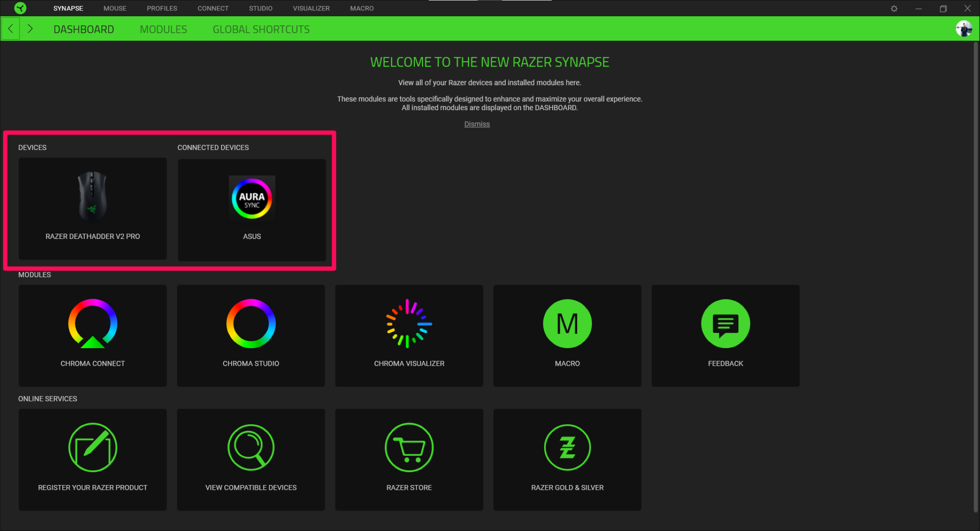
Task: Switch to the MOUSE tab
Action: point(114,8)
